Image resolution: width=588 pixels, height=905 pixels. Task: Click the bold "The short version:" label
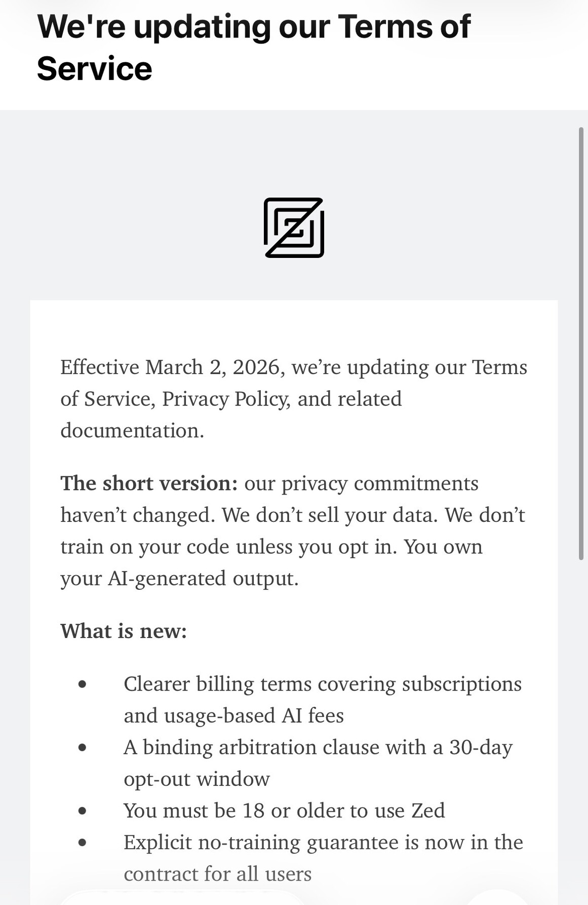point(149,483)
